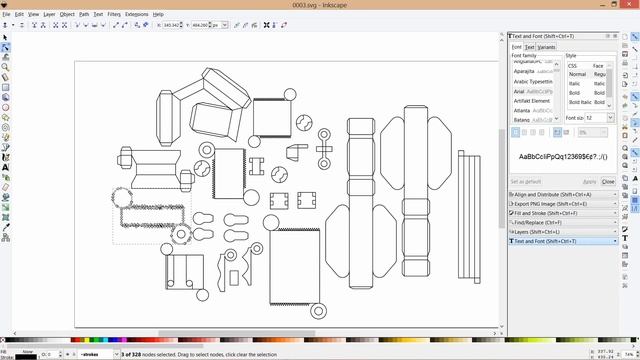The image size is (640, 360).
Task: Select the Gradient tool
Action: coord(5,207)
